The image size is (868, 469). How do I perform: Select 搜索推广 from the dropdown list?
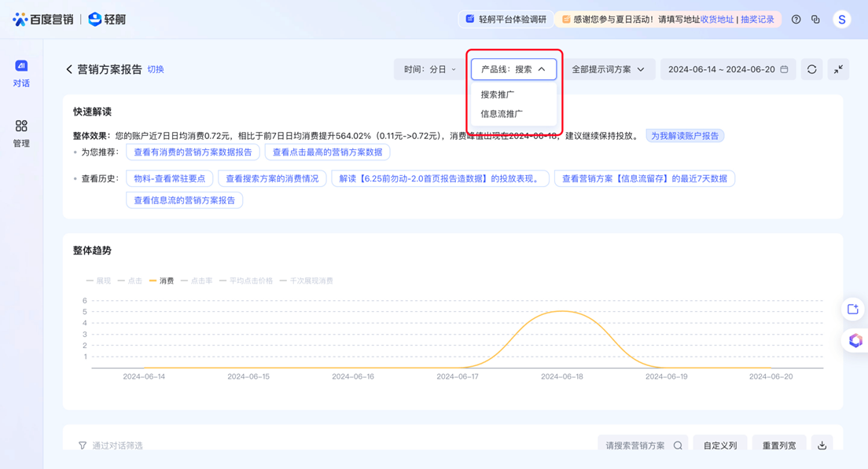click(498, 94)
